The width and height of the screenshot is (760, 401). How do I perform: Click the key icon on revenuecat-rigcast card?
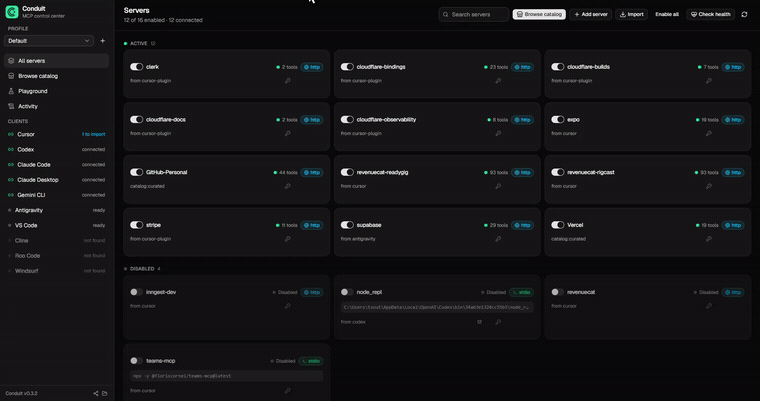point(709,186)
